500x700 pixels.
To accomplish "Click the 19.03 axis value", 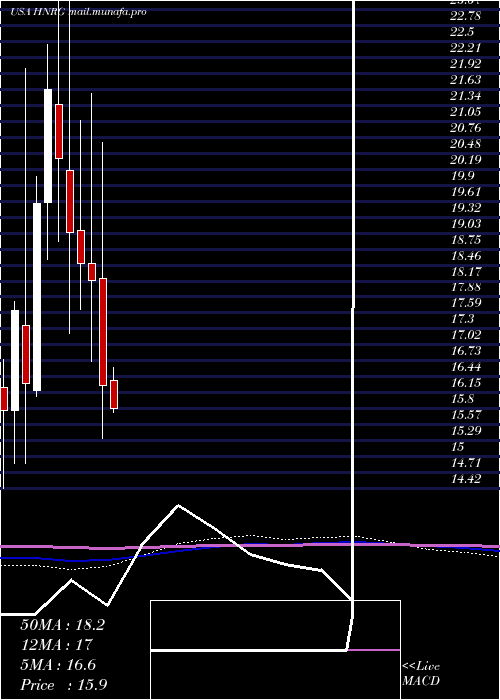I will [x=466, y=224].
